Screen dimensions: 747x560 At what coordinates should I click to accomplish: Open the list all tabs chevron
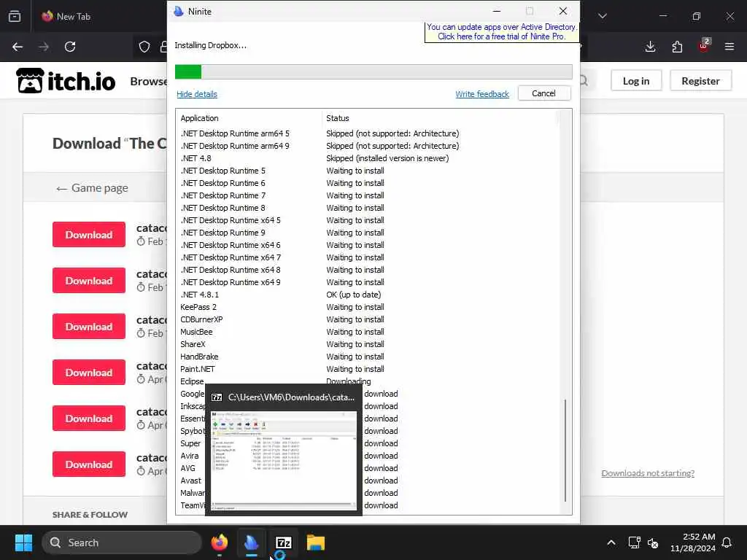click(603, 16)
